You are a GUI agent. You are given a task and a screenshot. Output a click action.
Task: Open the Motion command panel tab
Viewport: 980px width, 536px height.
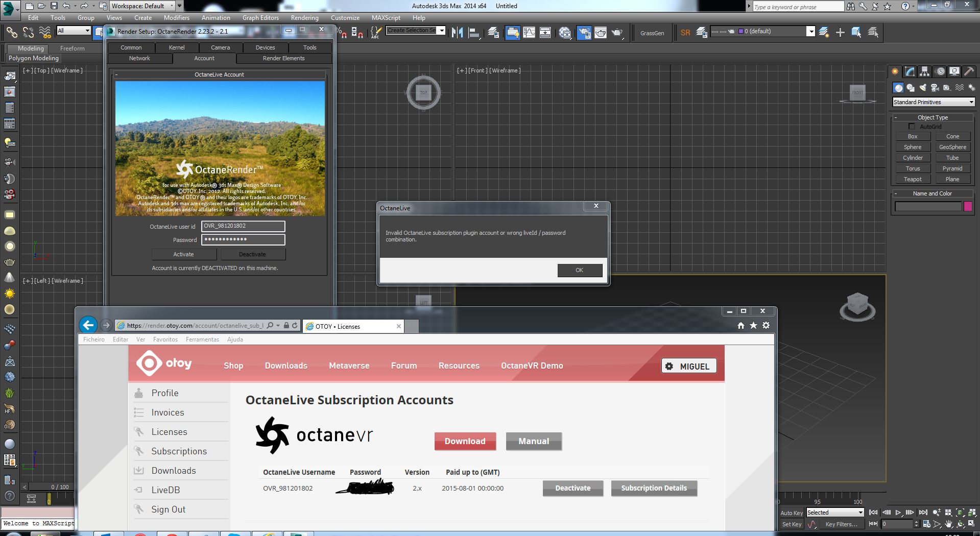pyautogui.click(x=940, y=71)
